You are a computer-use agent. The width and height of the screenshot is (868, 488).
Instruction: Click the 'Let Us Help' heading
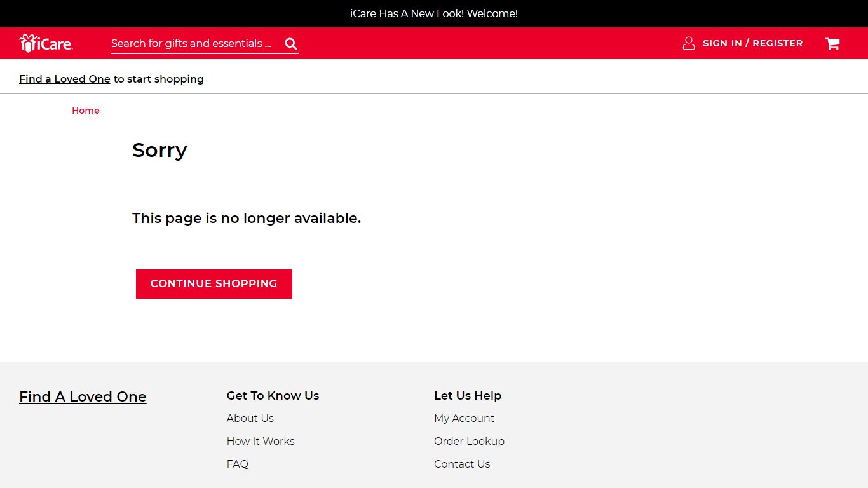(468, 395)
